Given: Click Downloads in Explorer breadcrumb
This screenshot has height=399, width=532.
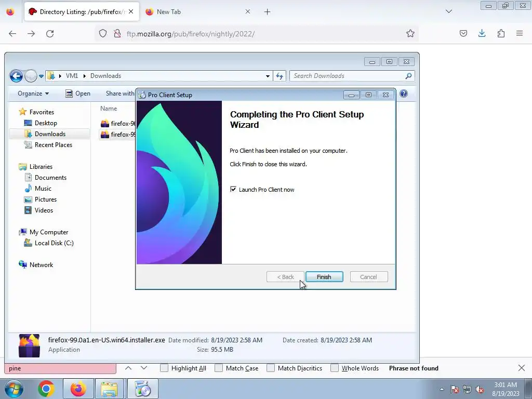Looking at the screenshot, I should click(105, 76).
